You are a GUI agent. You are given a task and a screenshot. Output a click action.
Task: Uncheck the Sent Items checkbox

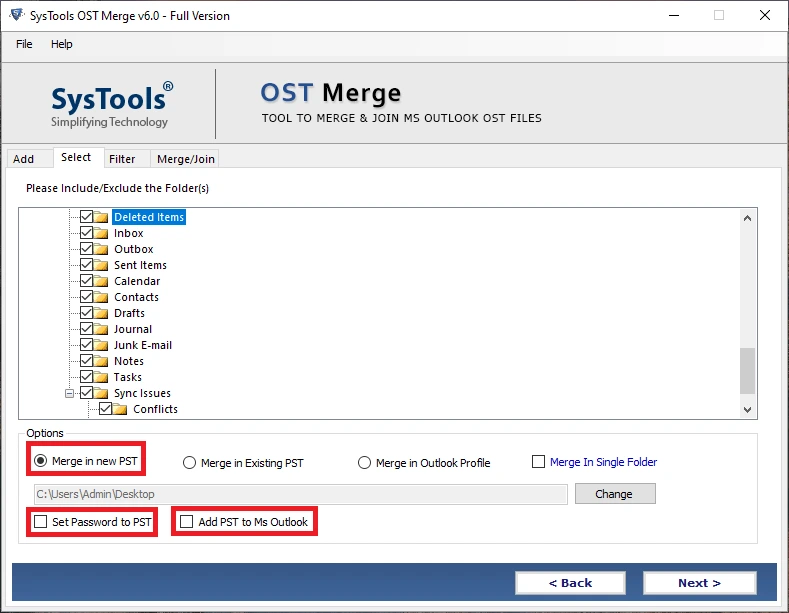[x=87, y=265]
